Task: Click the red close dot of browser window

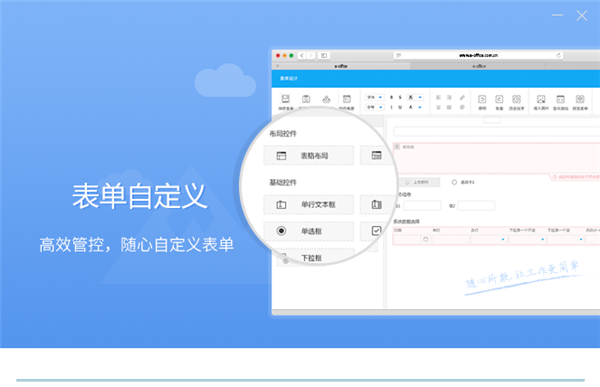Action: 278,56
